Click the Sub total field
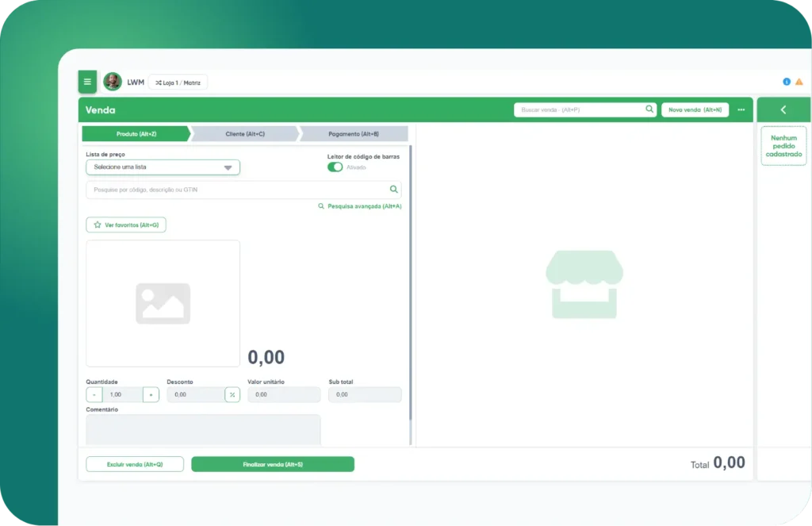 coord(365,395)
